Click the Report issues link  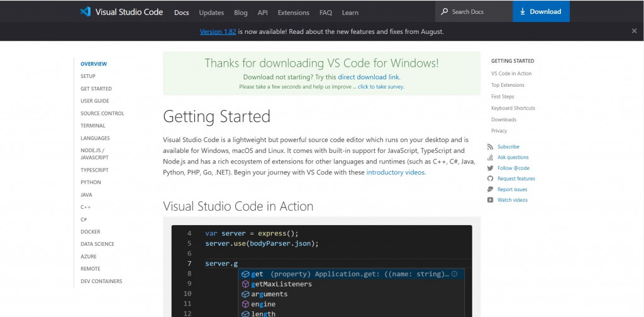click(x=512, y=189)
